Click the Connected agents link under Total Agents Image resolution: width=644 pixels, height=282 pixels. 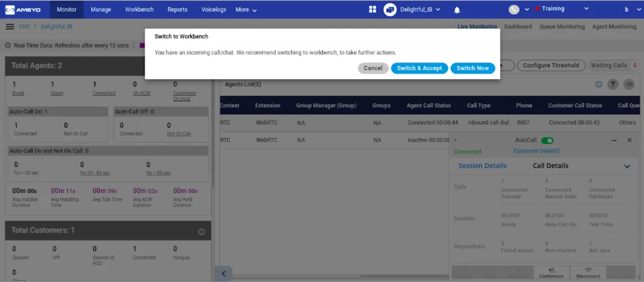click(x=104, y=93)
